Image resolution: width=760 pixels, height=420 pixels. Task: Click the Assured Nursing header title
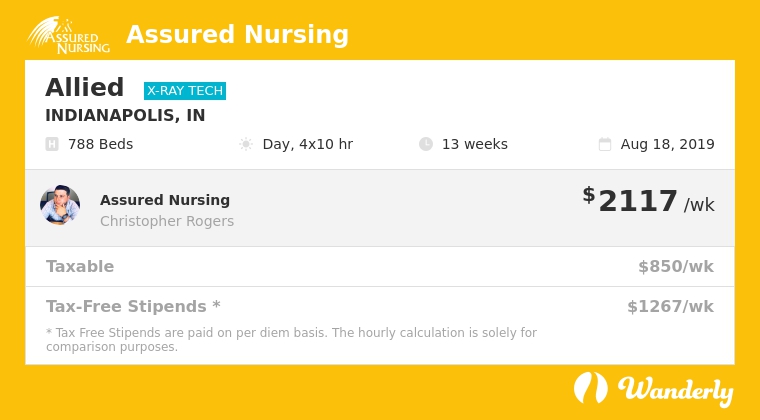(237, 34)
